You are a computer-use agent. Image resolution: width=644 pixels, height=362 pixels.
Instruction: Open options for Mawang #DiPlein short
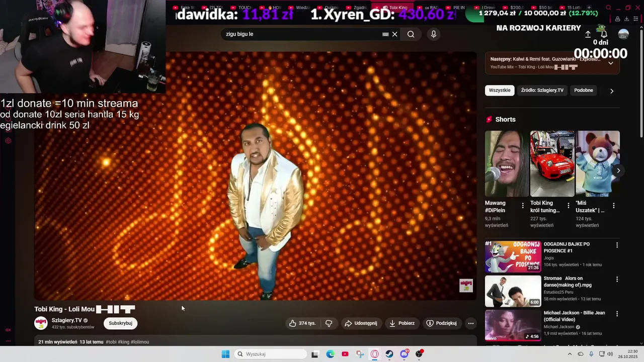(x=523, y=206)
